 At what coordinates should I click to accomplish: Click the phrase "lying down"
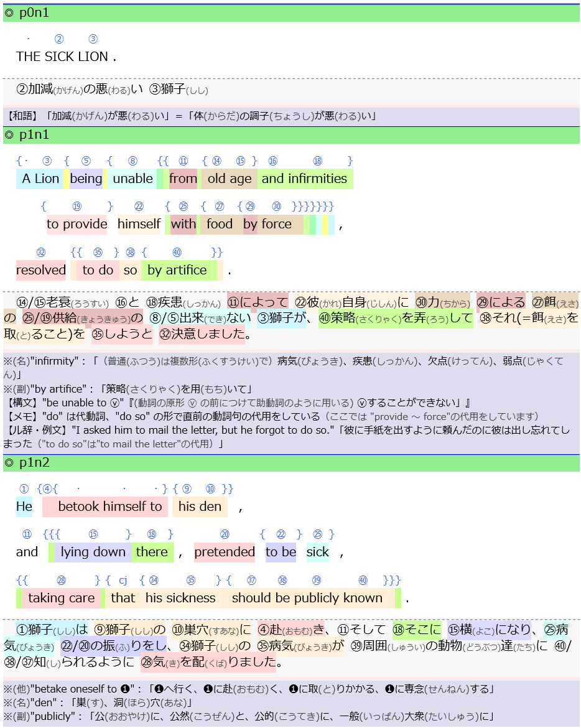click(x=93, y=552)
